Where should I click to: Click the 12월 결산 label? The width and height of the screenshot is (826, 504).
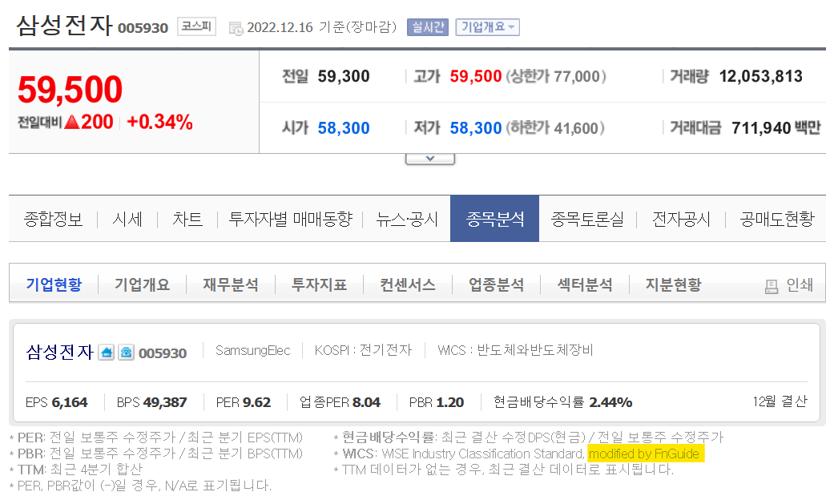click(780, 401)
